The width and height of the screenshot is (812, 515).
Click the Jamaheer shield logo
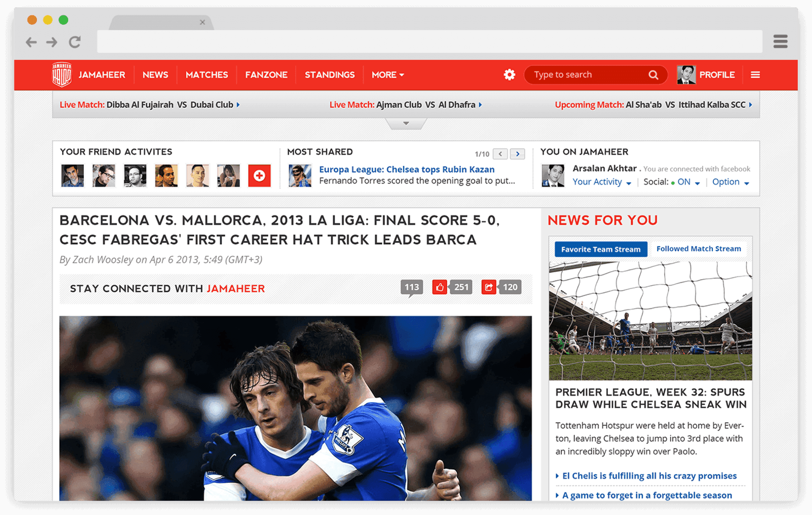(x=62, y=74)
